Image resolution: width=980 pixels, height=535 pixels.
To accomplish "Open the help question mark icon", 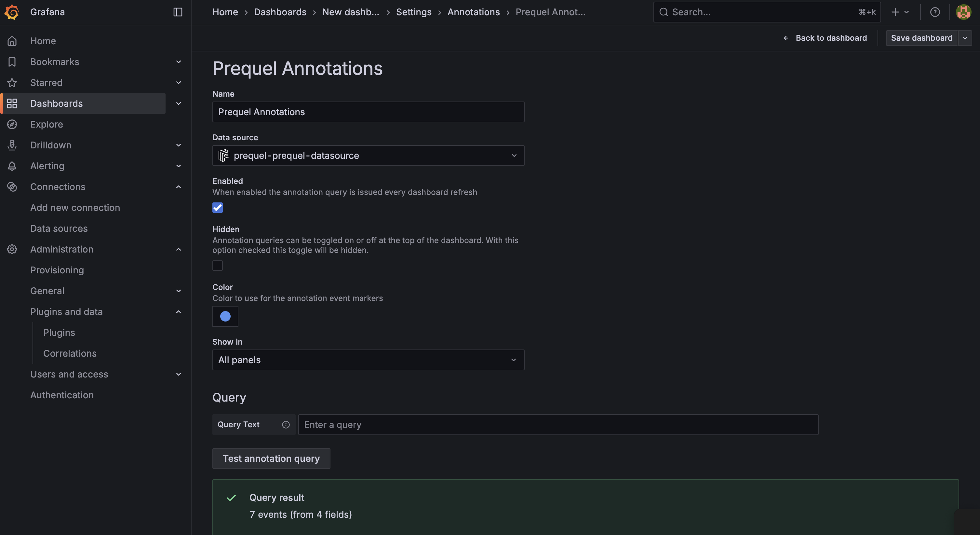I will point(935,12).
